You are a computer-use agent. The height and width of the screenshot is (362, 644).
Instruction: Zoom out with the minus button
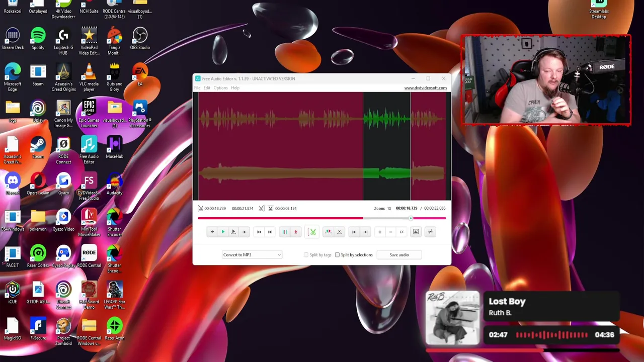[390, 232]
